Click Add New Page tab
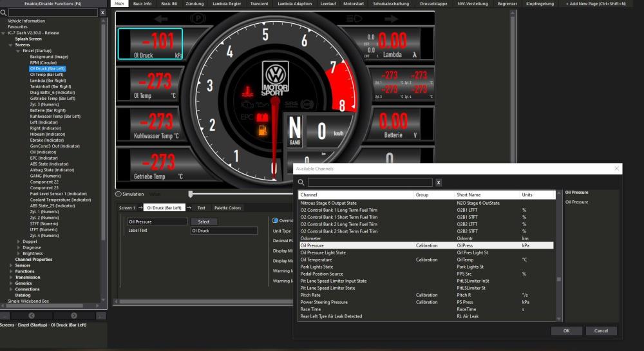Screen dimensions: 644x351 [x=596, y=4]
